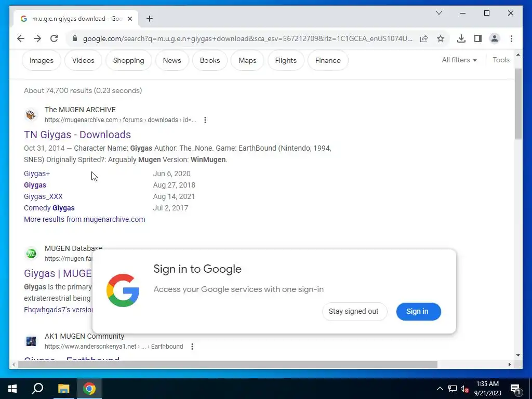Viewport: 532px width, 399px height.
Task: Click the address bar URL field
Action: click(248, 38)
